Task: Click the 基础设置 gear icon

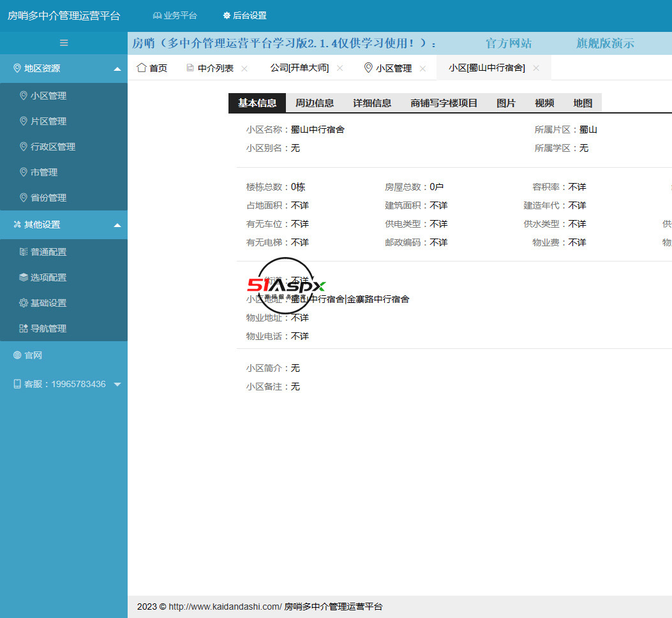Action: click(x=24, y=303)
